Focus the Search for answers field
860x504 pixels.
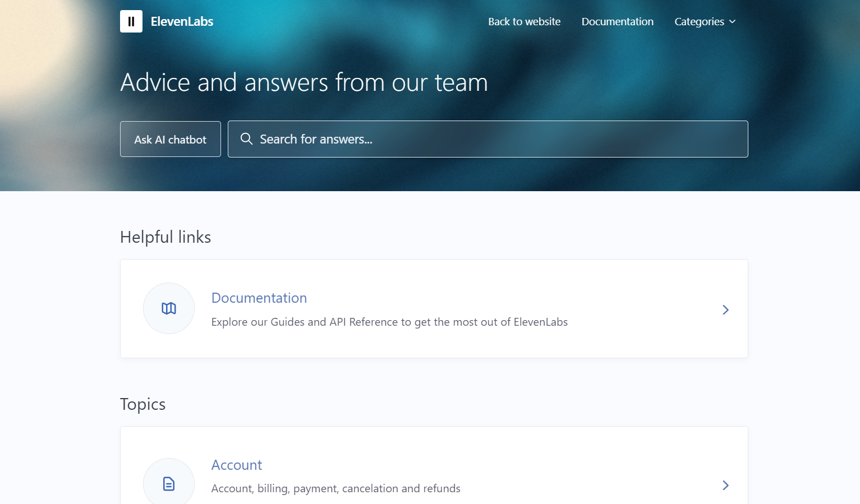pyautogui.click(x=488, y=139)
